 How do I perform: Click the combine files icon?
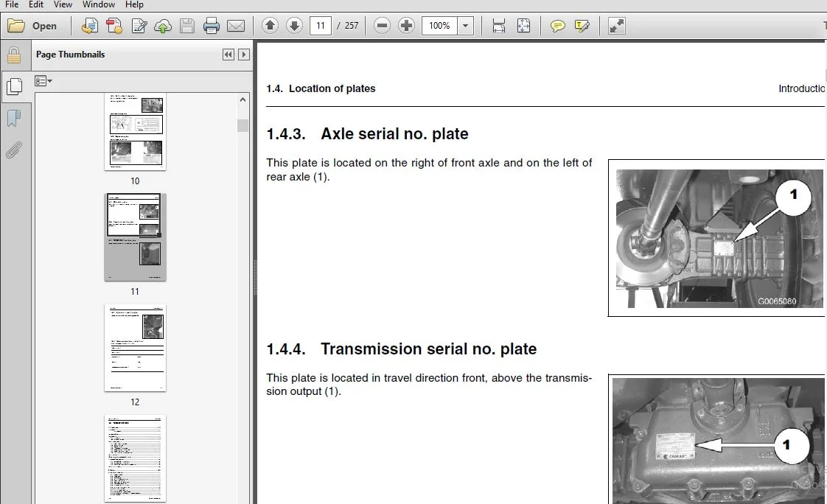point(114,26)
